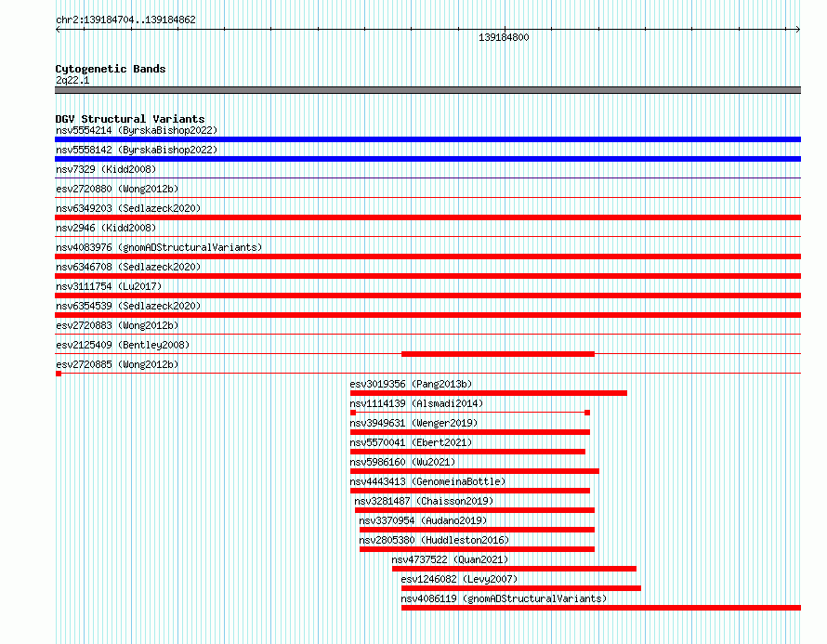Viewport: 827px width, 644px height.
Task: Click the red bar under nsv6349203
Action: click(427, 217)
